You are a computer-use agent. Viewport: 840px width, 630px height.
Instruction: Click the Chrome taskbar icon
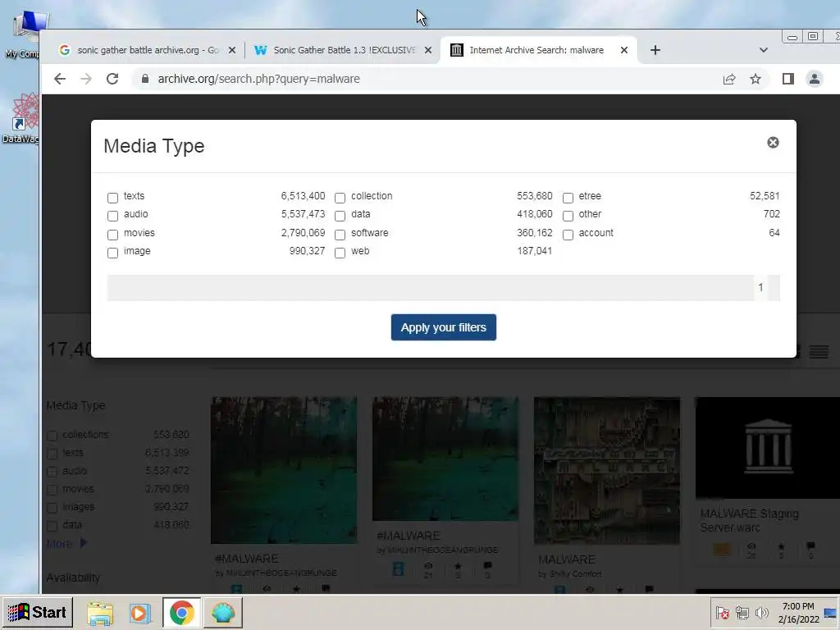[181, 612]
